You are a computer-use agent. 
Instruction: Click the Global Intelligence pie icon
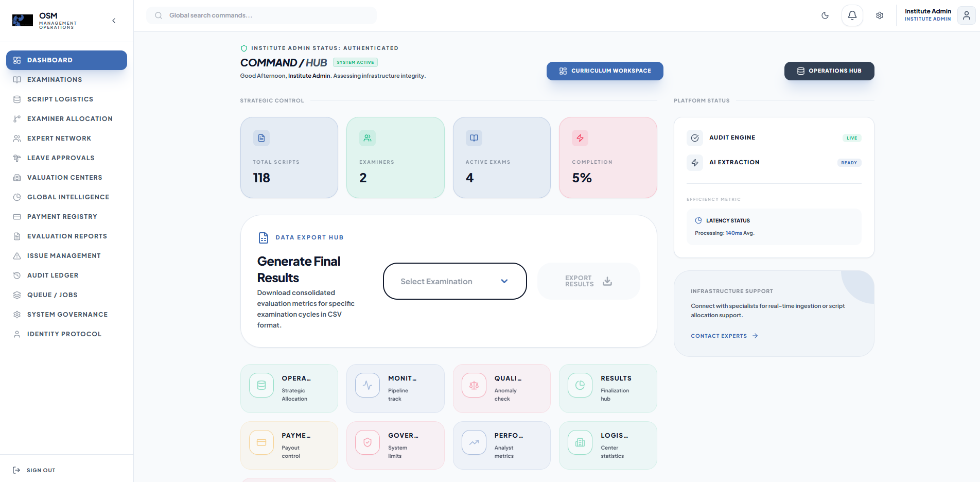pyautogui.click(x=17, y=197)
